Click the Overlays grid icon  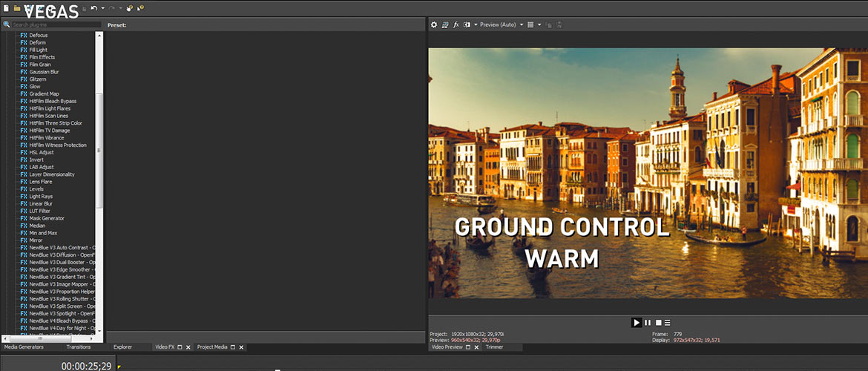530,24
